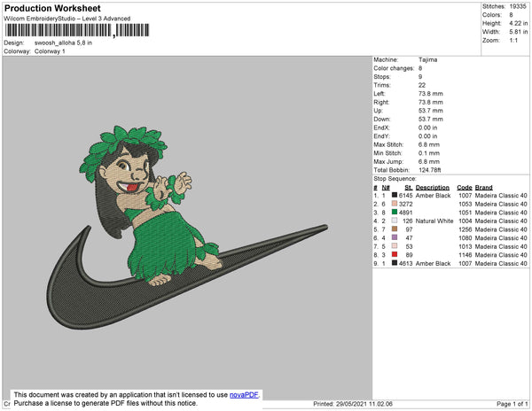Click the barcode under the worksheet title
The width and height of the screenshot is (532, 411).
(x=77, y=30)
